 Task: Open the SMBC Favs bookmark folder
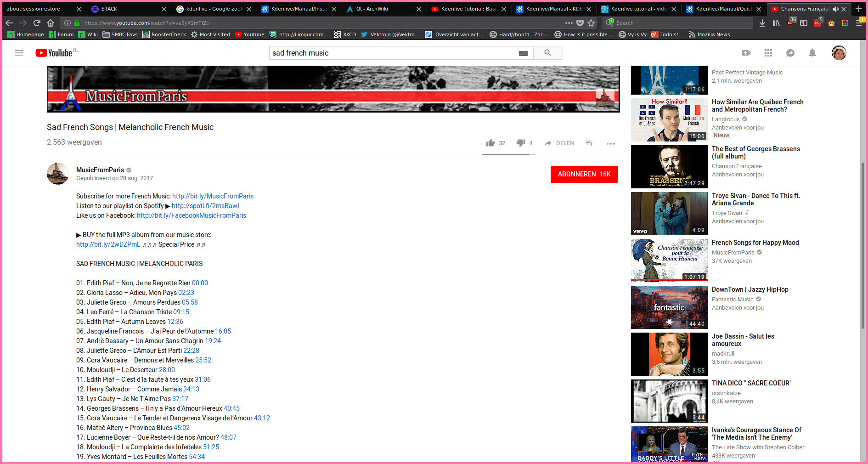coord(120,34)
